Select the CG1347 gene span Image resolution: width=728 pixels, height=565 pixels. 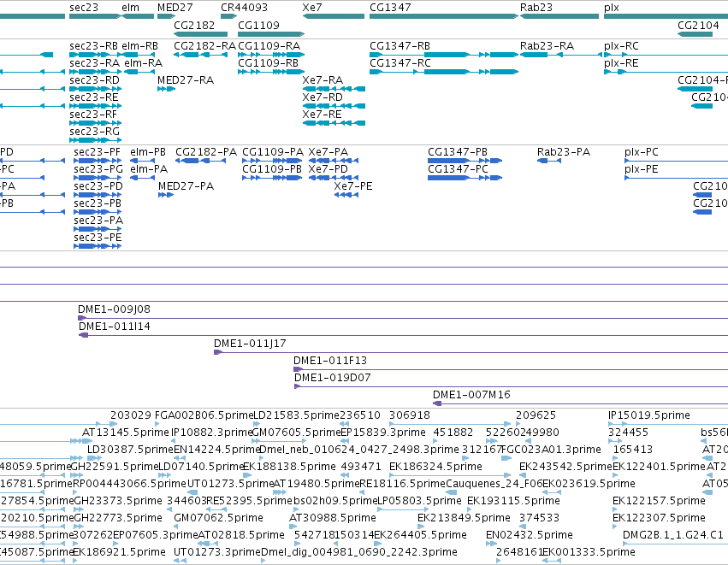coord(444,16)
